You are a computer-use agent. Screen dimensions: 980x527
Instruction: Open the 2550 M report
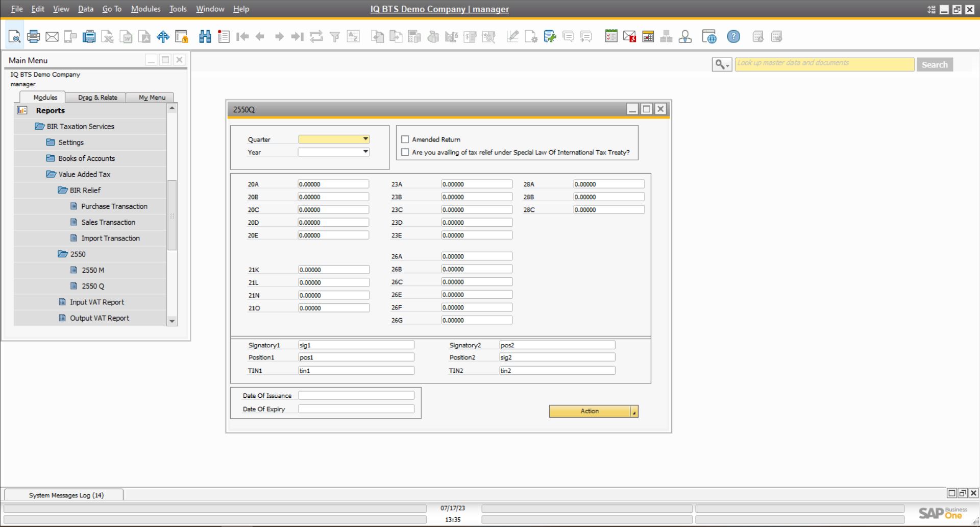click(x=93, y=270)
